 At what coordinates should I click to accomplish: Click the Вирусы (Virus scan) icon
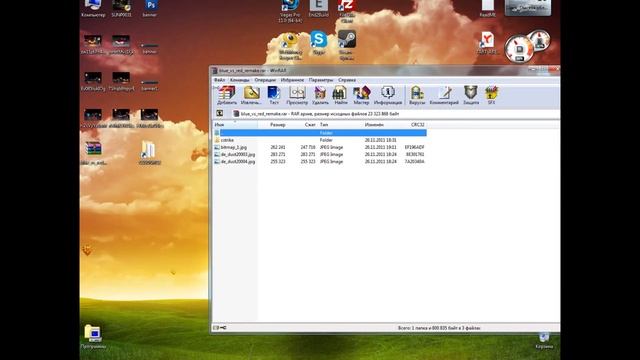point(417,96)
